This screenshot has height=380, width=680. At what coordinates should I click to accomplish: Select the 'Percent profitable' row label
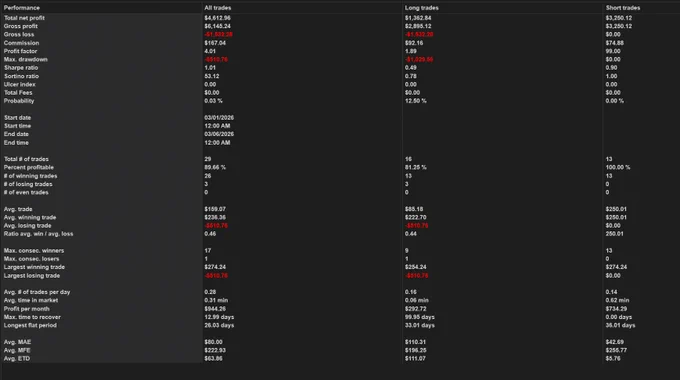tap(29, 167)
